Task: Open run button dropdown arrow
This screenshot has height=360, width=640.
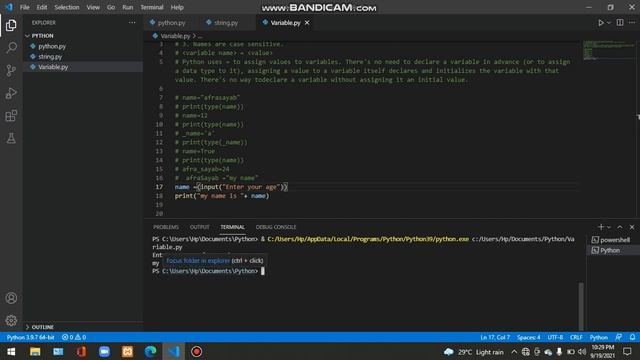Action: [x=609, y=23]
